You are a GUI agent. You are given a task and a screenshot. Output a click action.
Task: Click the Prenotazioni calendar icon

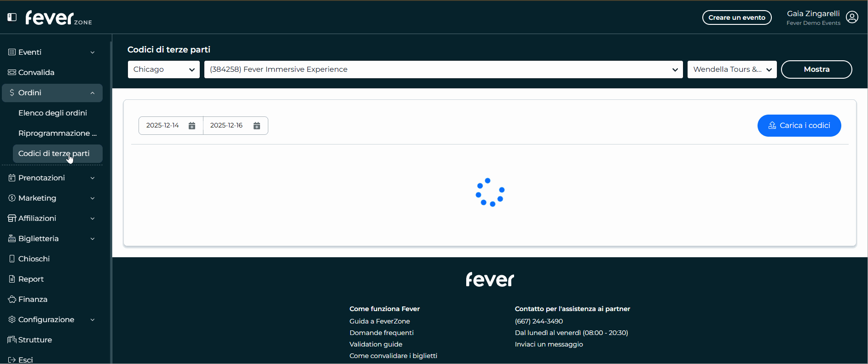(x=12, y=178)
